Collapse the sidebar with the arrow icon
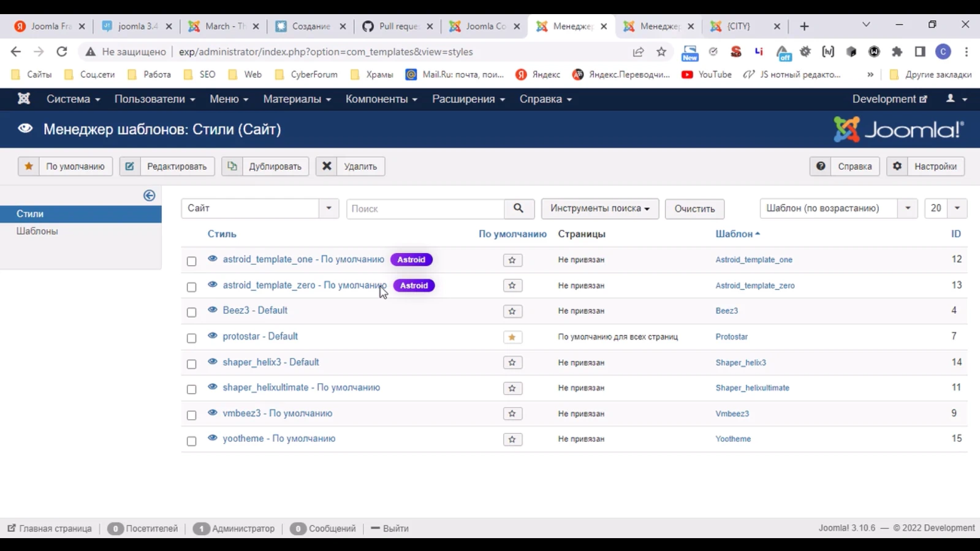Screen dimensions: 980x551 (149, 196)
